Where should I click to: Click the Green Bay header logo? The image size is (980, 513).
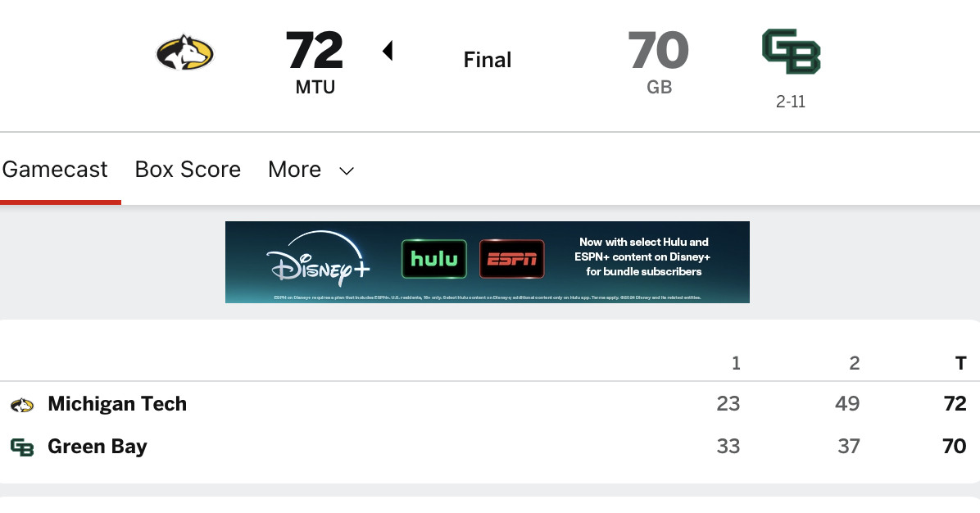(791, 53)
